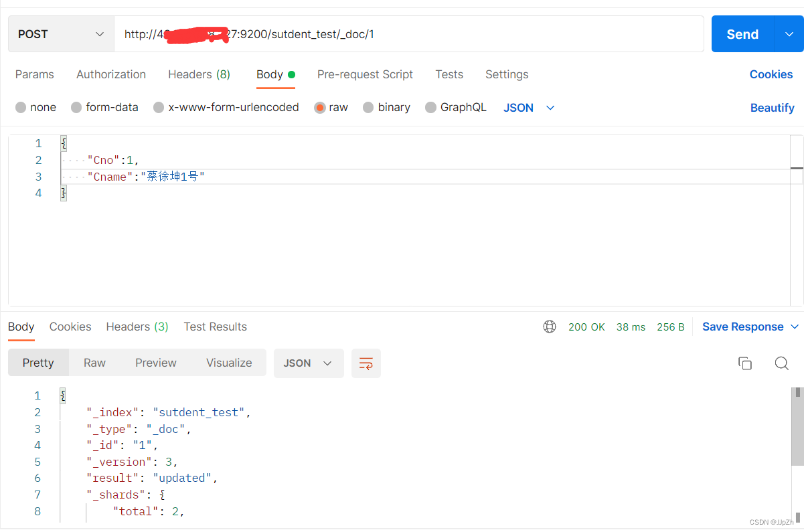The image size is (804, 532).
Task: Click the "_id": "1" response line
Action: point(122,445)
